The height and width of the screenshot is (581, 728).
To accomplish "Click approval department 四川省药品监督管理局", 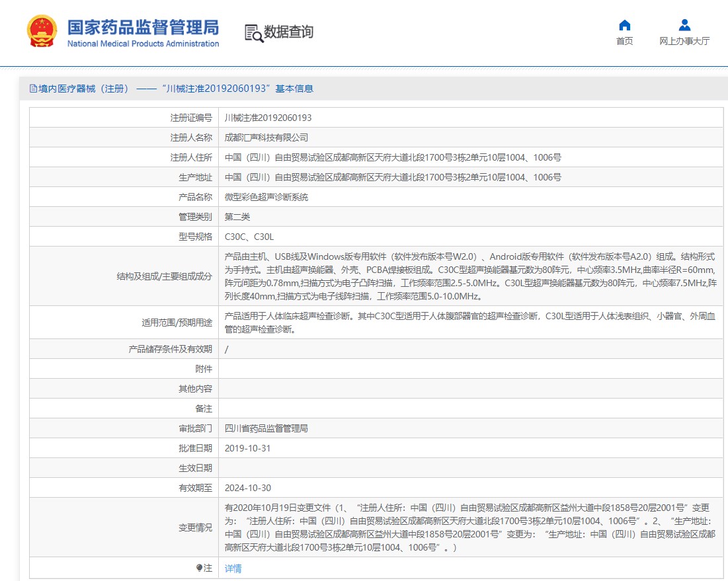I will coord(266,428).
